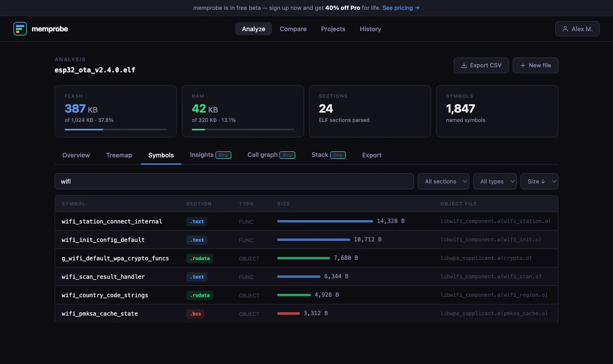Click libwifi_component.a(wifi_region.o) object file

click(494, 295)
